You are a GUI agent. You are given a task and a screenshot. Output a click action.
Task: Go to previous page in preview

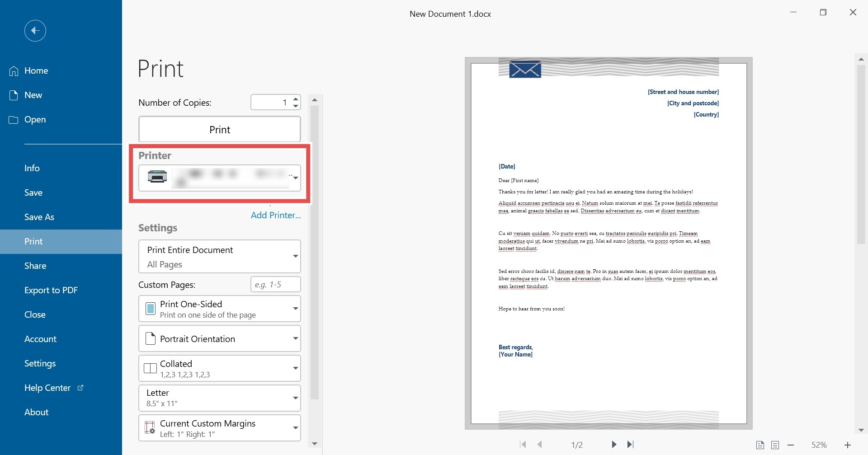click(540, 445)
